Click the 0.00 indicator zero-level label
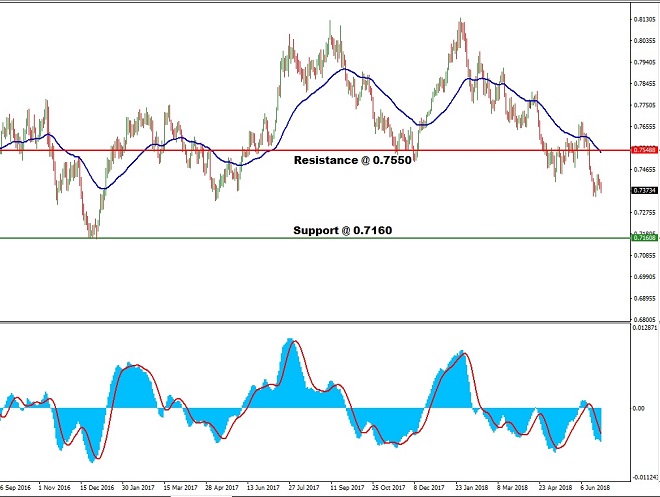 click(639, 408)
